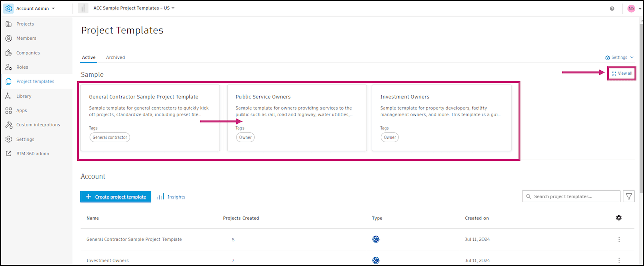Open the help question mark icon
This screenshot has height=266, width=644.
tap(612, 9)
